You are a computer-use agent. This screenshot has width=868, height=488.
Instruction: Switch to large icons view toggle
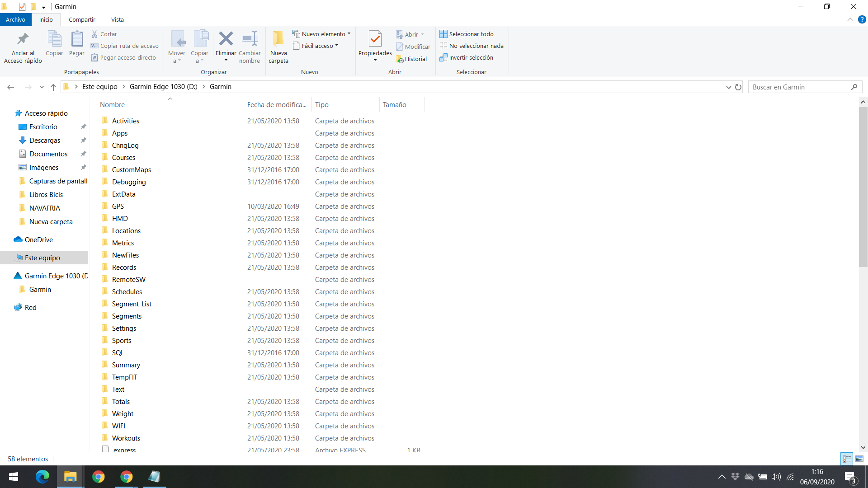[x=859, y=459]
